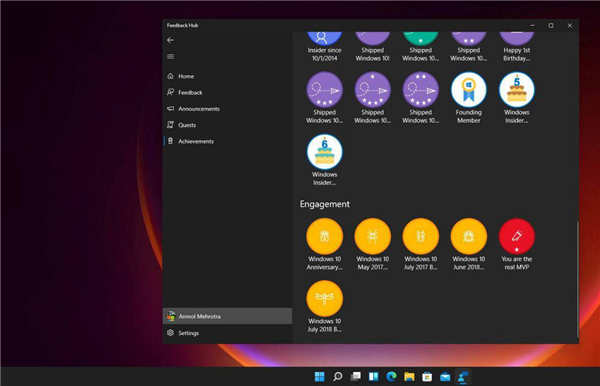Open Announcements from the sidebar
600x386 pixels.
pyautogui.click(x=228, y=109)
